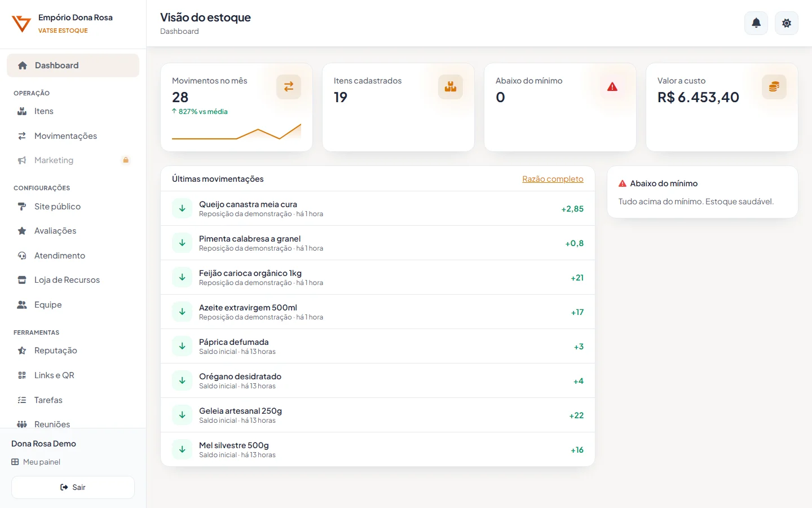Click the boxes icon in Itens cadastrados card
This screenshot has height=508, width=812.
[x=451, y=87]
